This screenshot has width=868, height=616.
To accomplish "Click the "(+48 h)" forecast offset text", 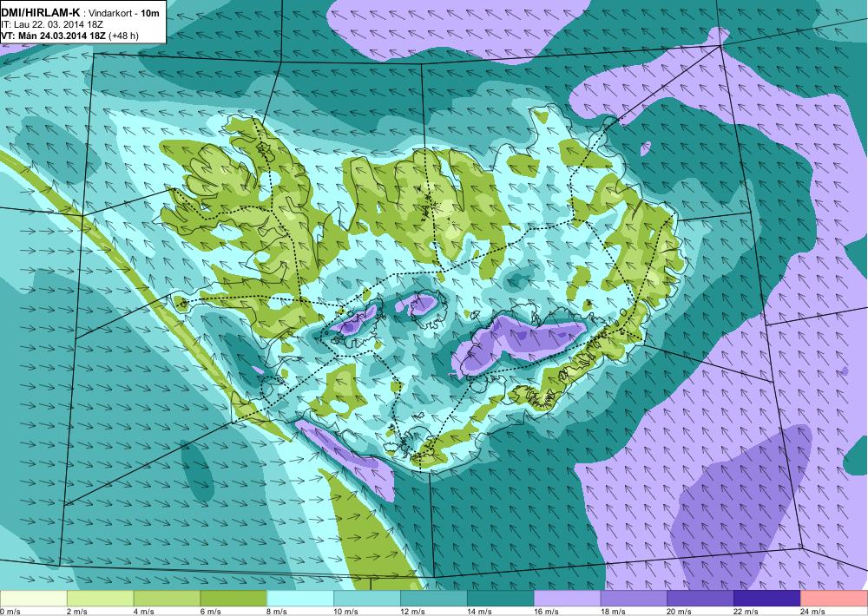I will 124,36.
